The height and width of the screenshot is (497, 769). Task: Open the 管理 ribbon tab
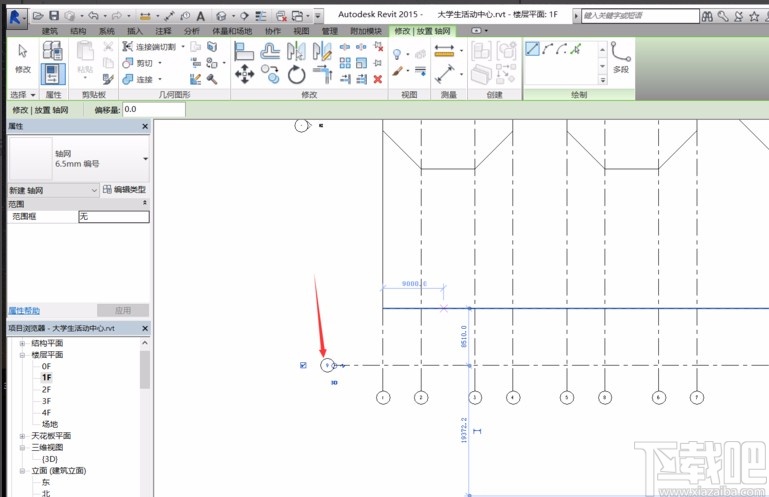330,31
